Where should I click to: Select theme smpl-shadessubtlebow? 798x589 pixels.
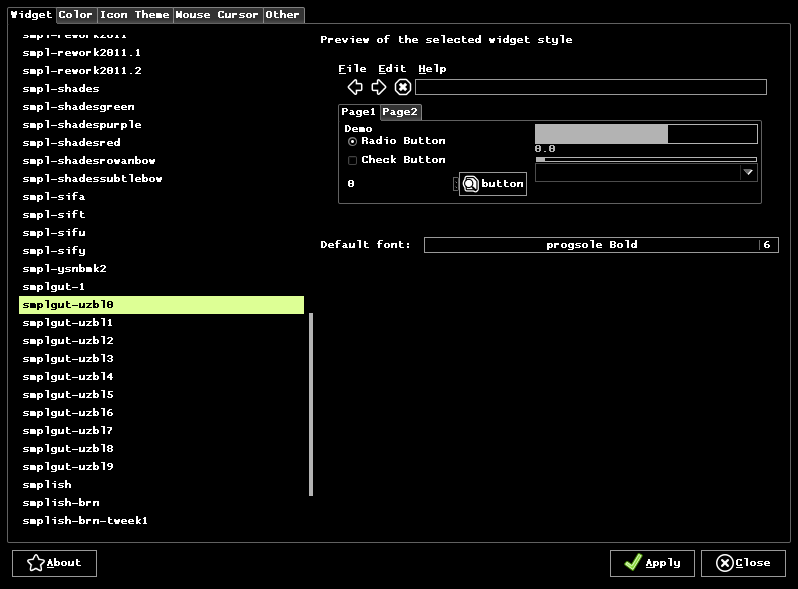coord(161,179)
